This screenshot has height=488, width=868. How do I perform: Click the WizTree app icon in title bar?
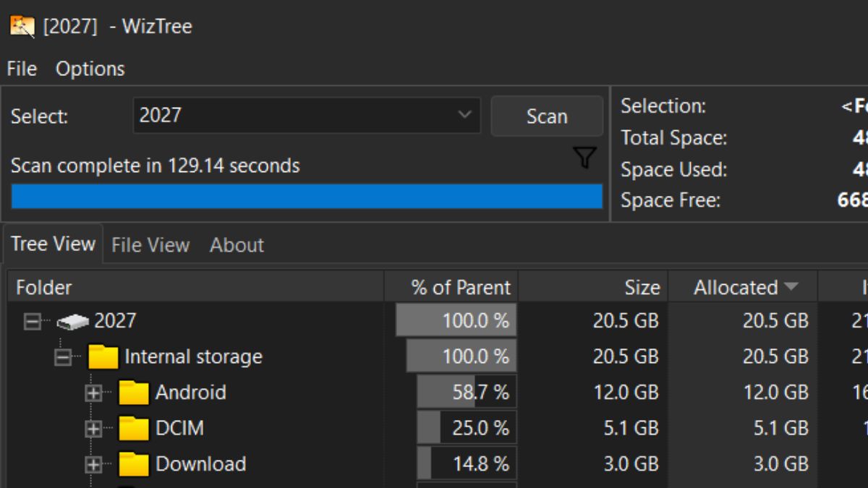point(22,27)
